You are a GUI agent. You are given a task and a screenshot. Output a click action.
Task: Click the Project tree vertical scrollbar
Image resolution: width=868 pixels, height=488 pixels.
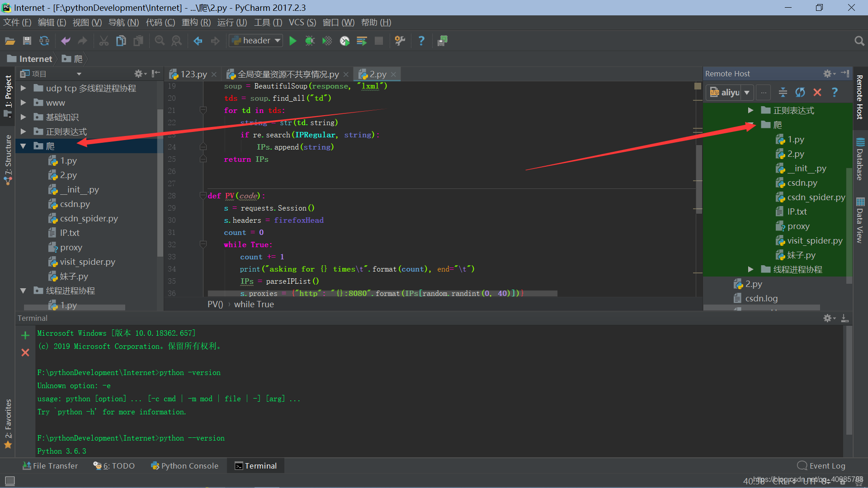[160, 183]
